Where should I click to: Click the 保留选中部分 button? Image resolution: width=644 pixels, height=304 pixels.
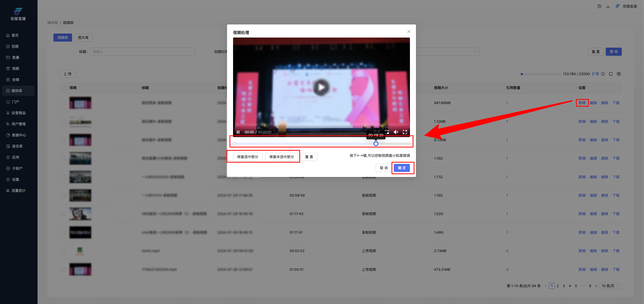pos(247,157)
